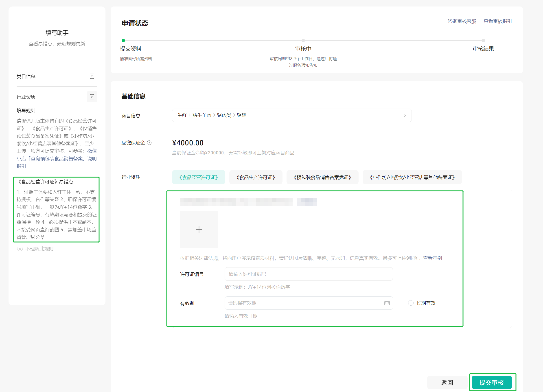Click the 查看示例 link
The image size is (543, 392).
432,258
